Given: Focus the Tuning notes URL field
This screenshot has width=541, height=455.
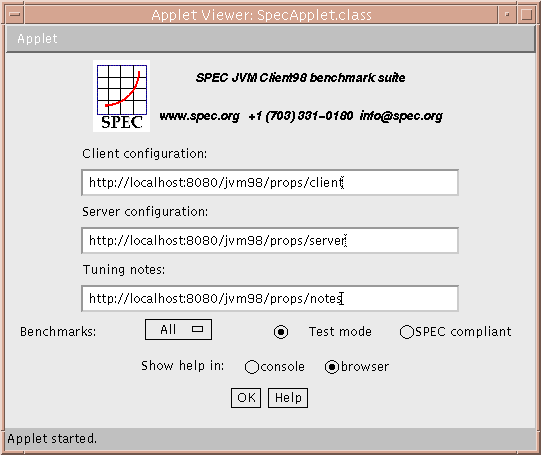Looking at the screenshot, I should (270, 298).
